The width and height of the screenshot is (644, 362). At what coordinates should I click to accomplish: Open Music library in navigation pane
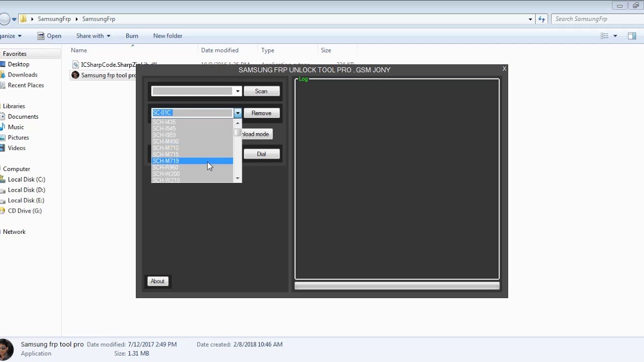pos(16,127)
